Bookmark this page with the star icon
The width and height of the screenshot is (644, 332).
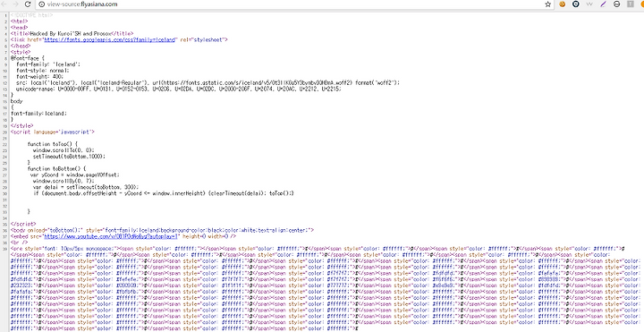click(x=548, y=4)
